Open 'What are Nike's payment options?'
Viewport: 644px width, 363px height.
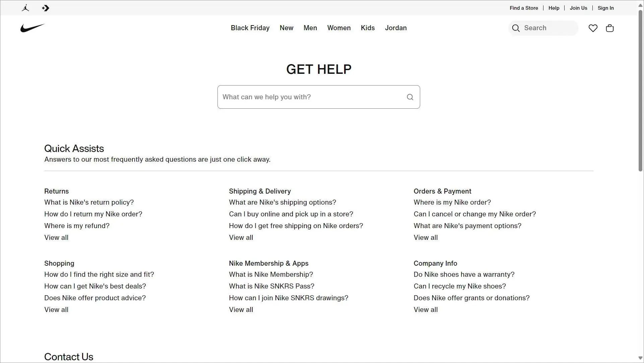pyautogui.click(x=467, y=226)
